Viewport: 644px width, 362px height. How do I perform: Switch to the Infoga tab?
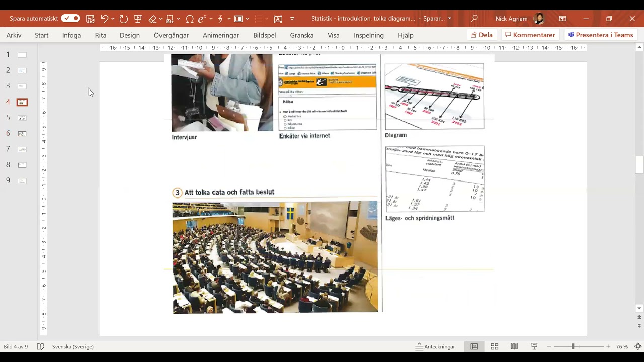tap(71, 35)
